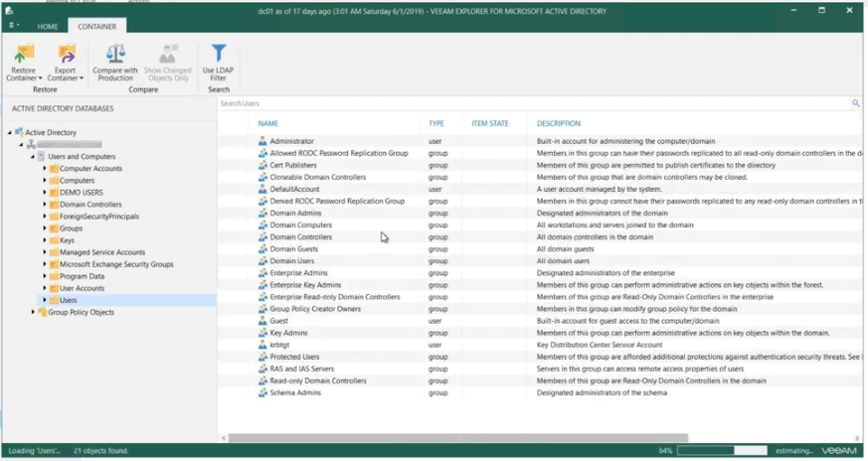Image resolution: width=868 pixels, height=461 pixels.
Task: Expand the Managed Service Accounts folder
Action: (x=45, y=251)
